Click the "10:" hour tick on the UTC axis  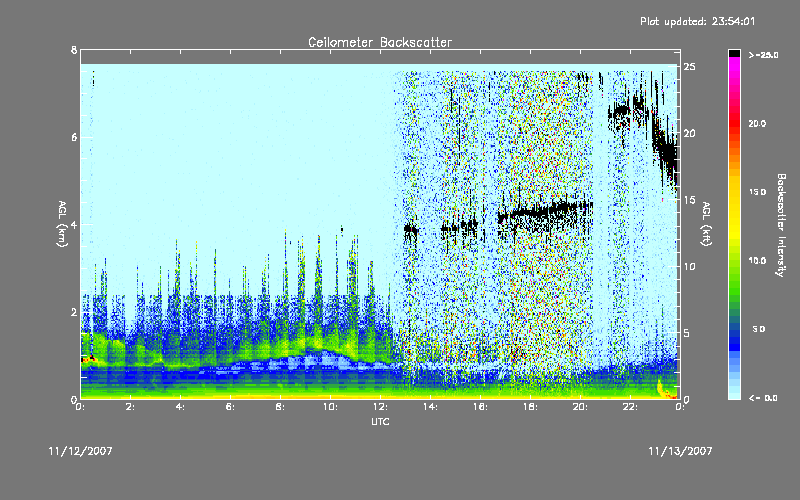click(x=331, y=407)
